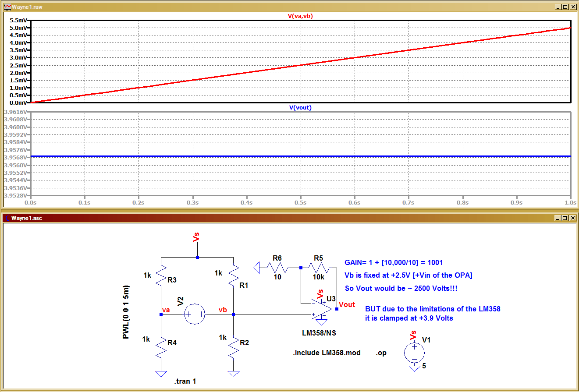579x392 pixels.
Task: Maximize the Wayne1.raw plot window
Action: tap(565, 7)
